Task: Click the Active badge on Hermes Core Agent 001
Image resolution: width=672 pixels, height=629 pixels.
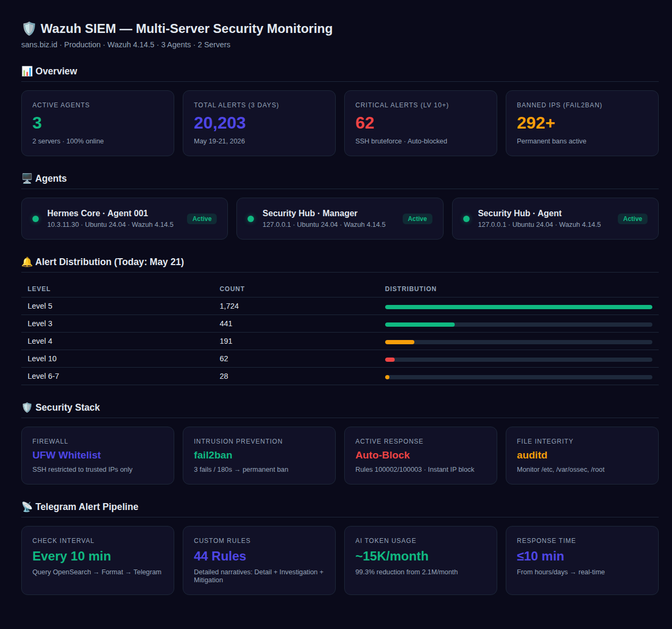Action: 202,219
